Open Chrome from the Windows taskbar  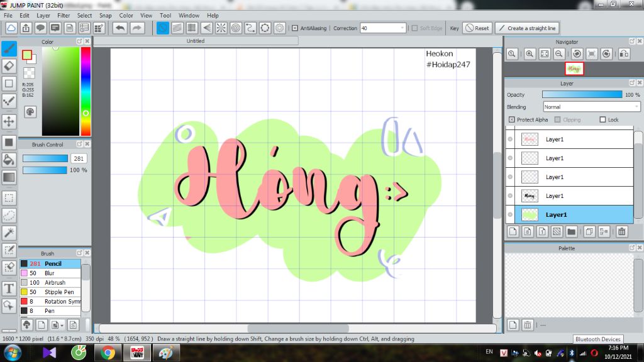click(x=108, y=353)
